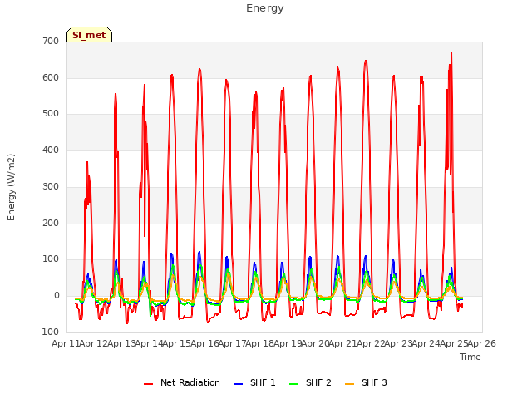
Task: Click the Energy (W/m2) y-axis label
Action: pos(11,187)
